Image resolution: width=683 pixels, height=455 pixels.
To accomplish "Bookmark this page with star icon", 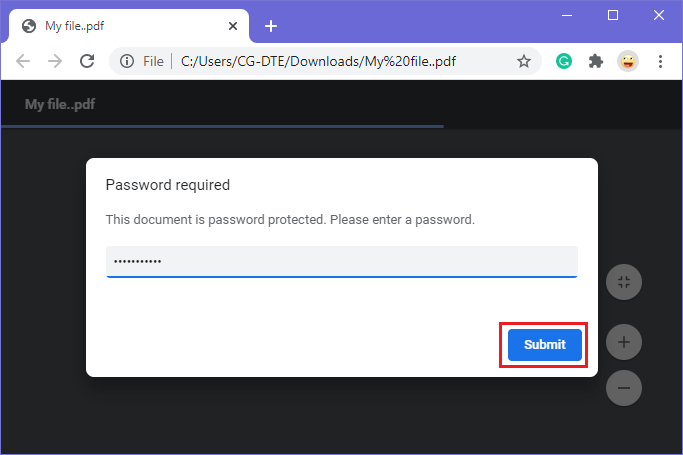I will (524, 61).
